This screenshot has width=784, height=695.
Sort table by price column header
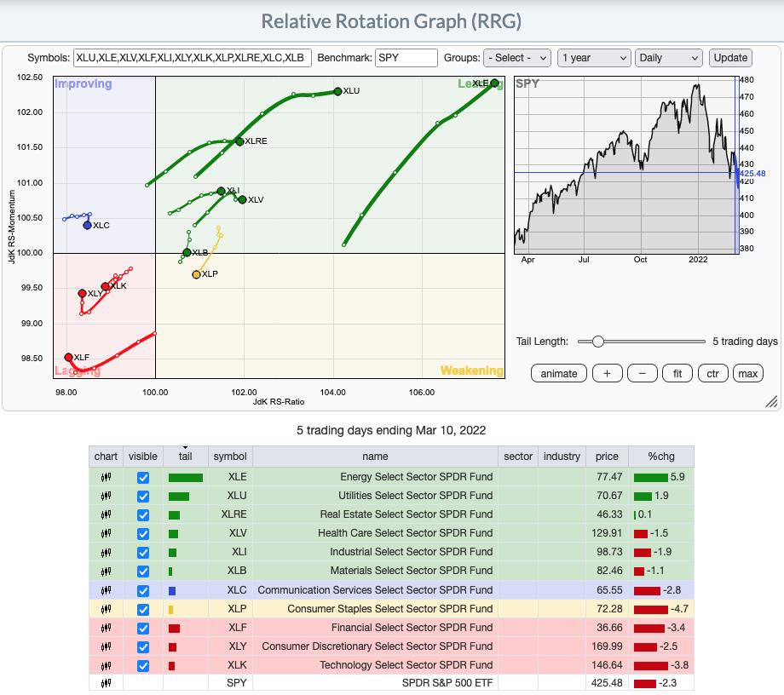607,457
